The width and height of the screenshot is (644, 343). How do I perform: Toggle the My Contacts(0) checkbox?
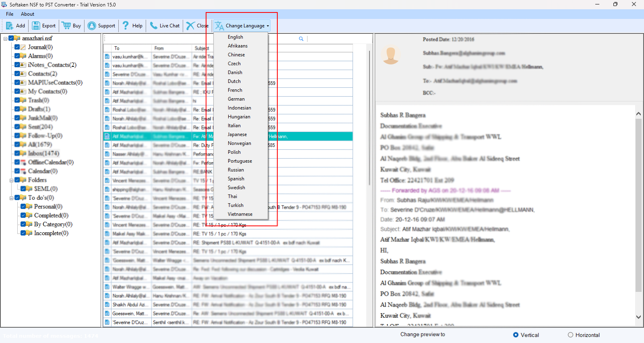(17, 91)
